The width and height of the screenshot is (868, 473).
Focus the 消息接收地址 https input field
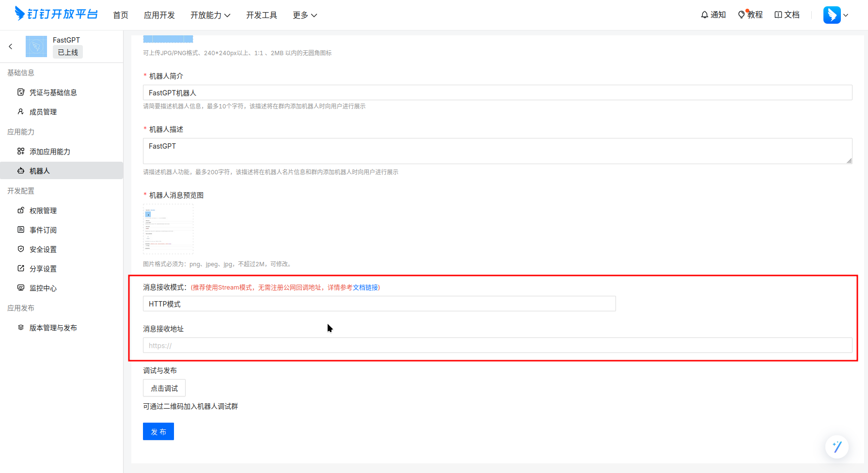[x=497, y=345]
